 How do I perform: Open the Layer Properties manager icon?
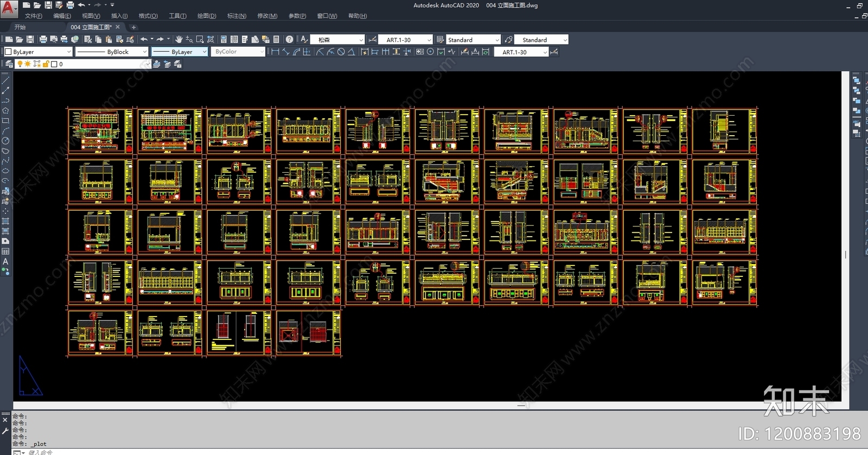pos(9,64)
